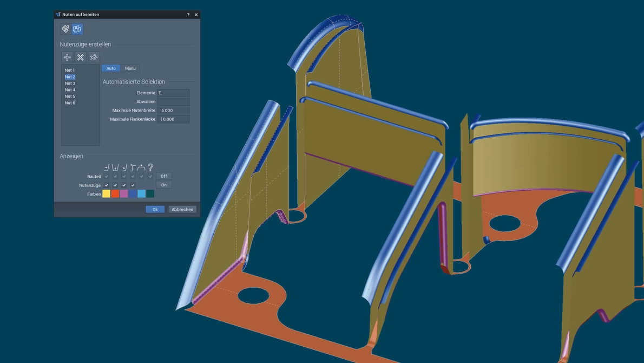Viewport: 644px width, 363px height.
Task: Select Nut 1 in the groove list
Action: 70,70
